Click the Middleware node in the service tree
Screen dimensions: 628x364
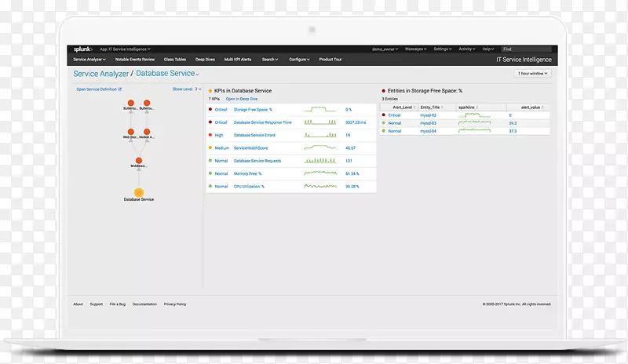coord(138,158)
